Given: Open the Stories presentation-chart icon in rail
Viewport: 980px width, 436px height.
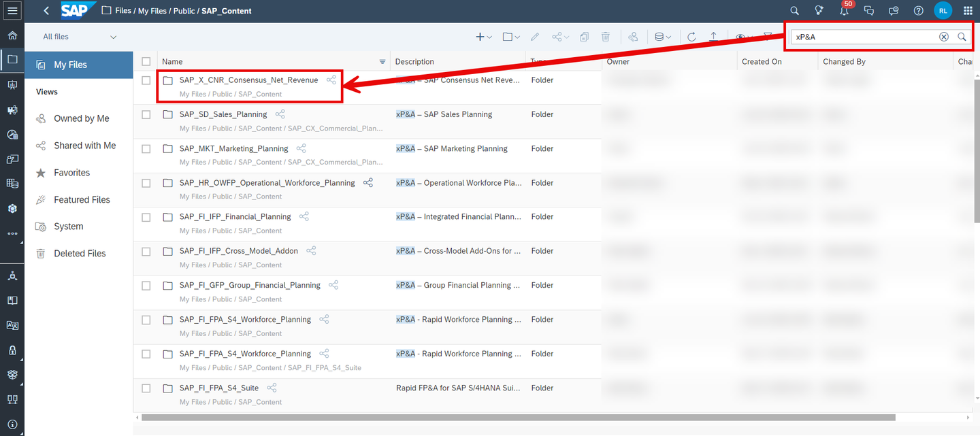Looking at the screenshot, I should pos(12,85).
